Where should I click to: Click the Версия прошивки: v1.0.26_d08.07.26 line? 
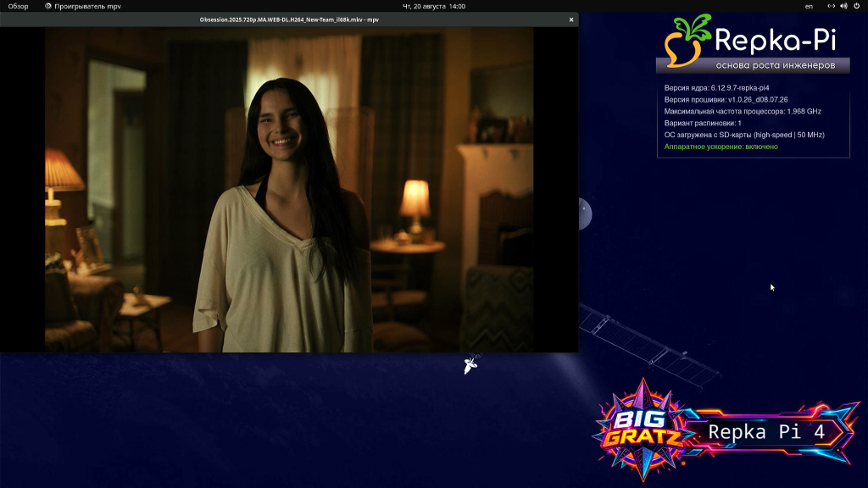click(726, 100)
